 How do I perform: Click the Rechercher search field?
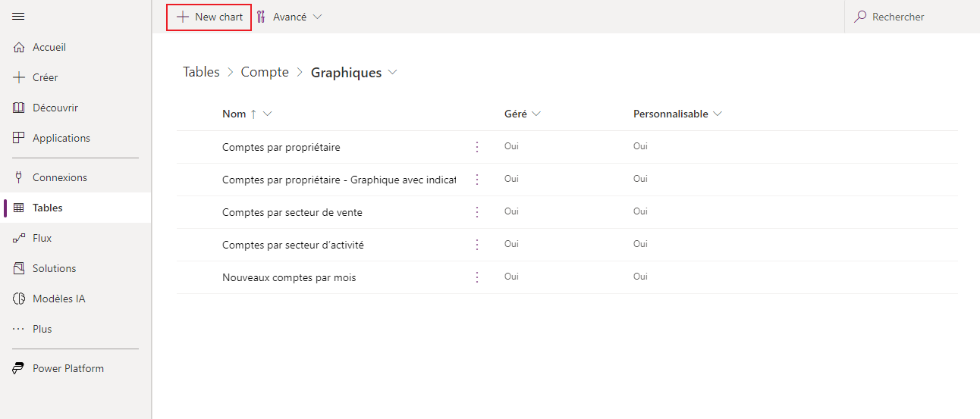[910, 17]
